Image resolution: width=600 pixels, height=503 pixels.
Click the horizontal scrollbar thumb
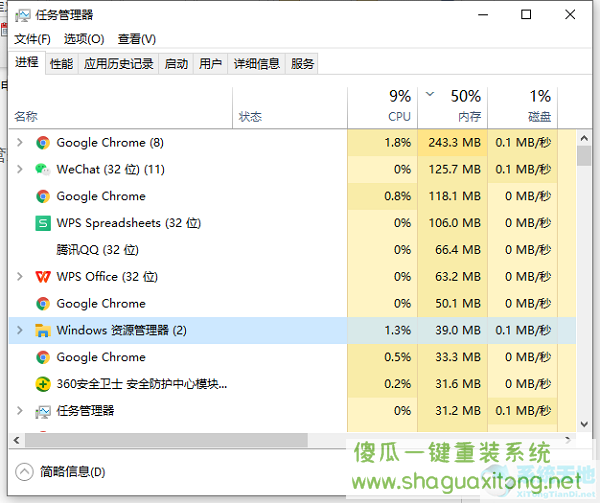pyautogui.click(x=166, y=440)
